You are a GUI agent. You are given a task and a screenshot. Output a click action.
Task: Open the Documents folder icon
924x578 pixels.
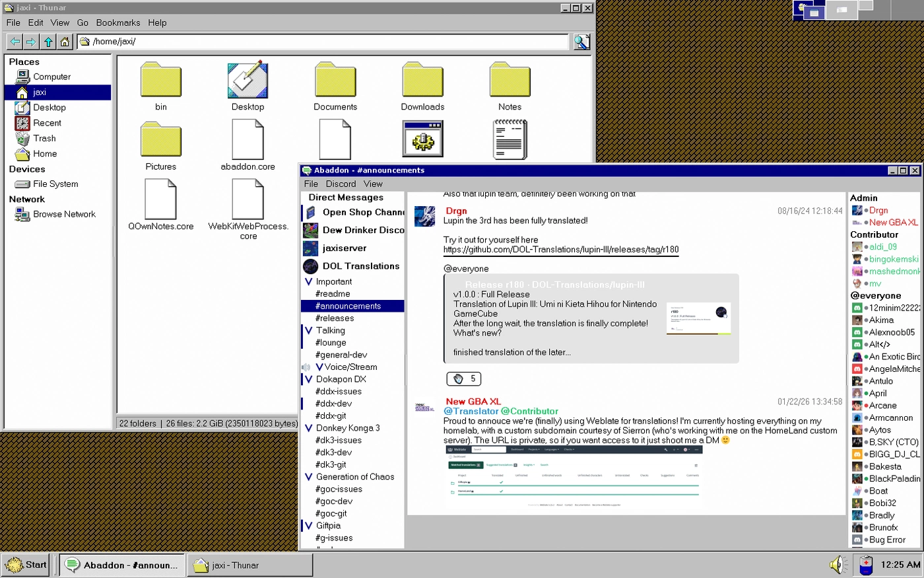click(335, 80)
